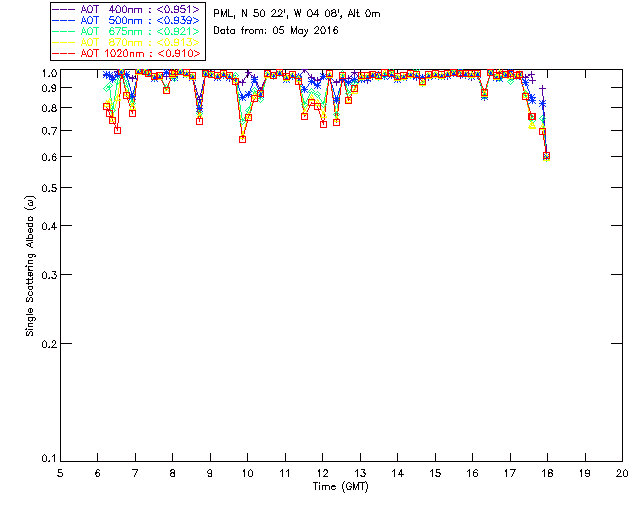
Task: Click the x-axis tick label 5
Action: [60, 473]
